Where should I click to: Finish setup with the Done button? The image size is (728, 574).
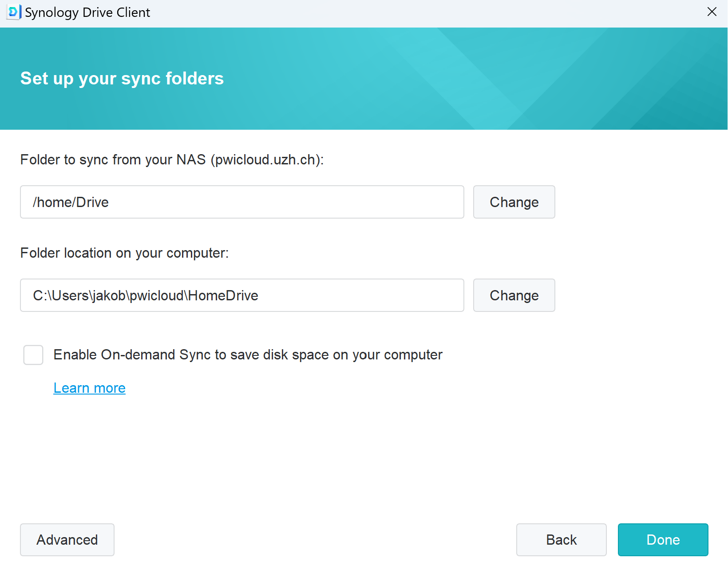pos(663,540)
